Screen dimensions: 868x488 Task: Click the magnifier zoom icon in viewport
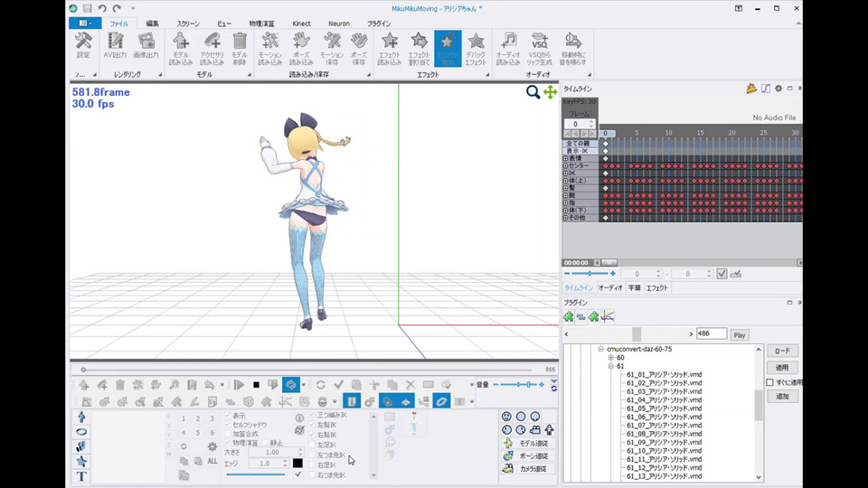coord(533,92)
